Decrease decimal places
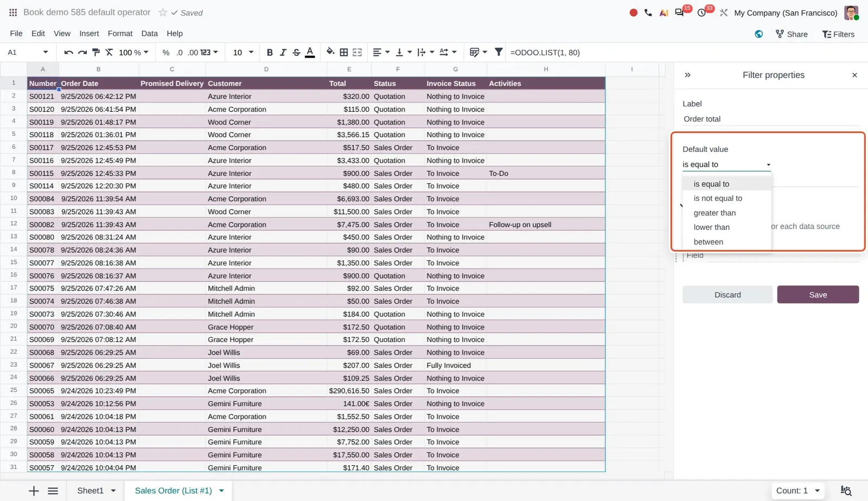The height and width of the screenshot is (501, 868). pos(180,53)
